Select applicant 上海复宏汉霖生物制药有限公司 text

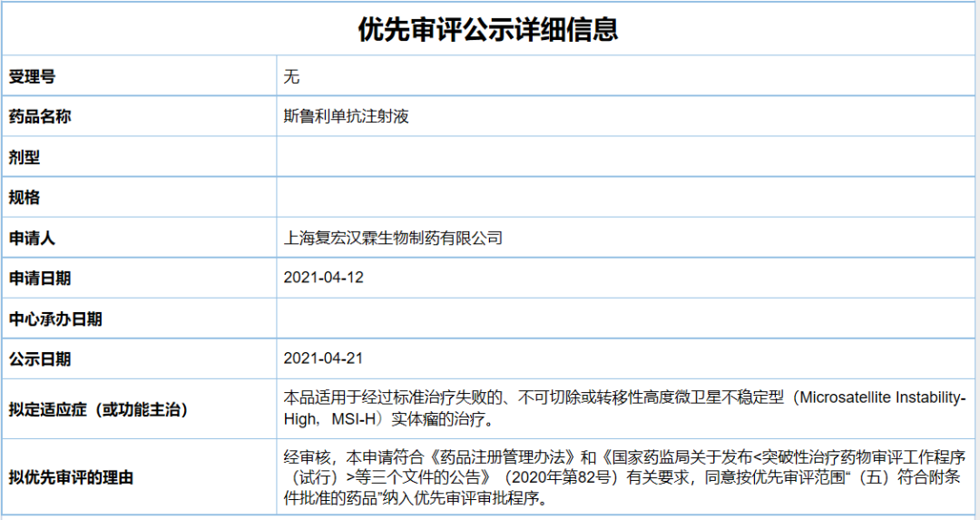click(x=393, y=238)
